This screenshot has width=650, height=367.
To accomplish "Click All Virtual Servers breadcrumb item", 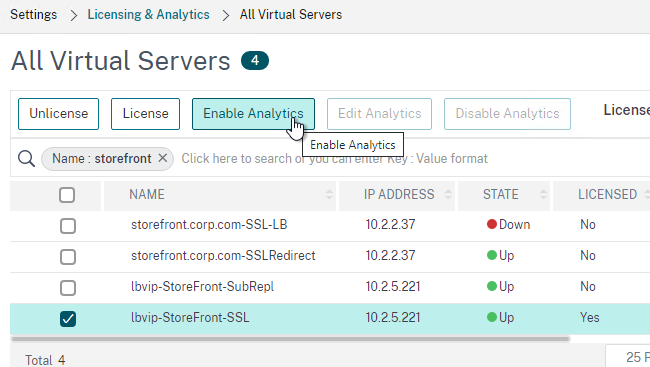I will (x=291, y=15).
